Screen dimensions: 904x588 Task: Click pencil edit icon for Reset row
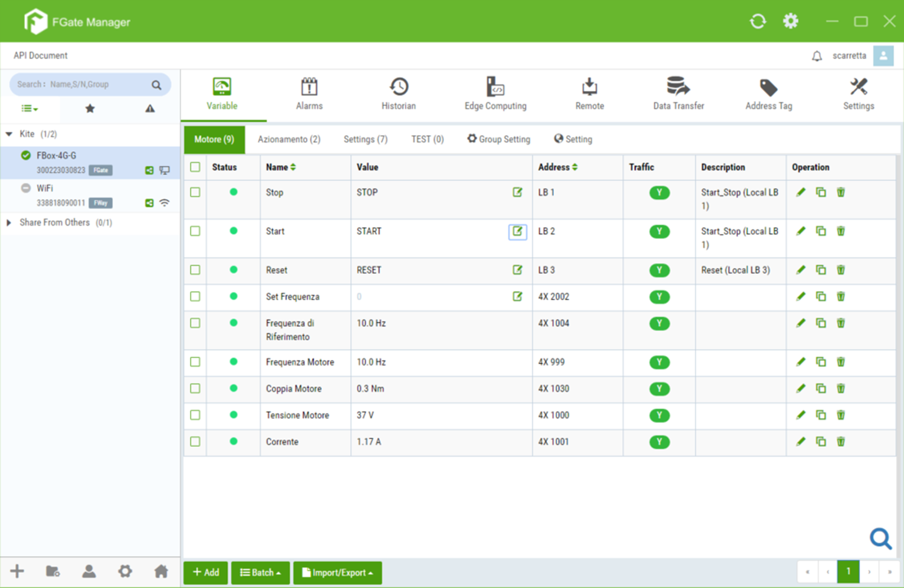[x=800, y=270]
